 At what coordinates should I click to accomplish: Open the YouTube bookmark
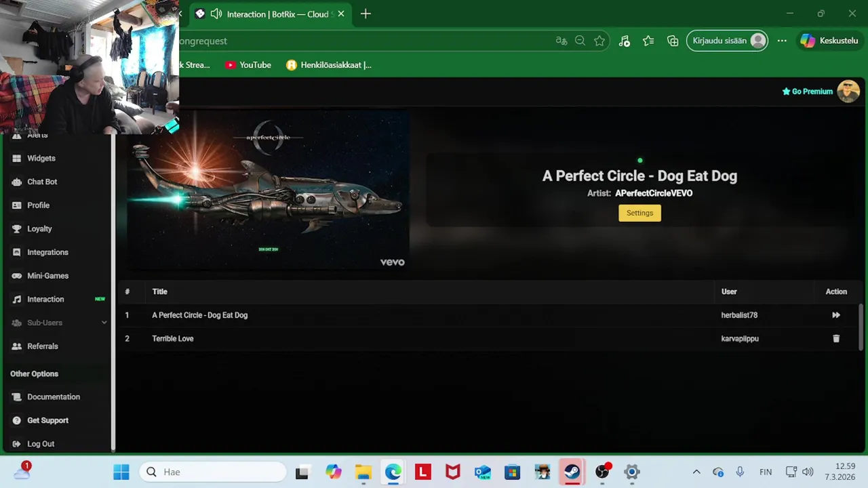point(248,65)
